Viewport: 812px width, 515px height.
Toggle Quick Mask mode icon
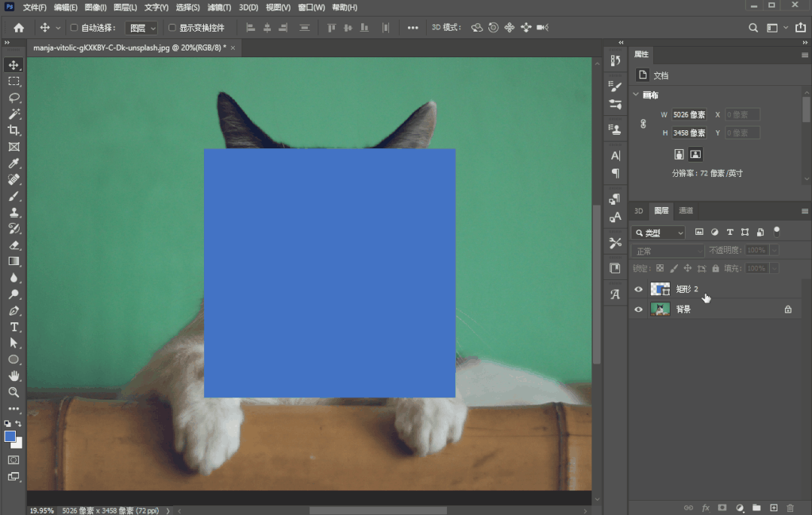click(14, 460)
